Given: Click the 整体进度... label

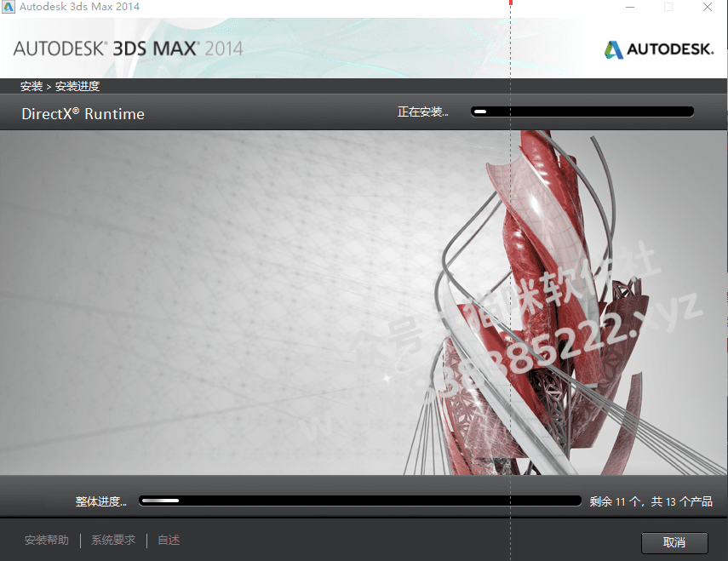Looking at the screenshot, I should pyautogui.click(x=100, y=501).
